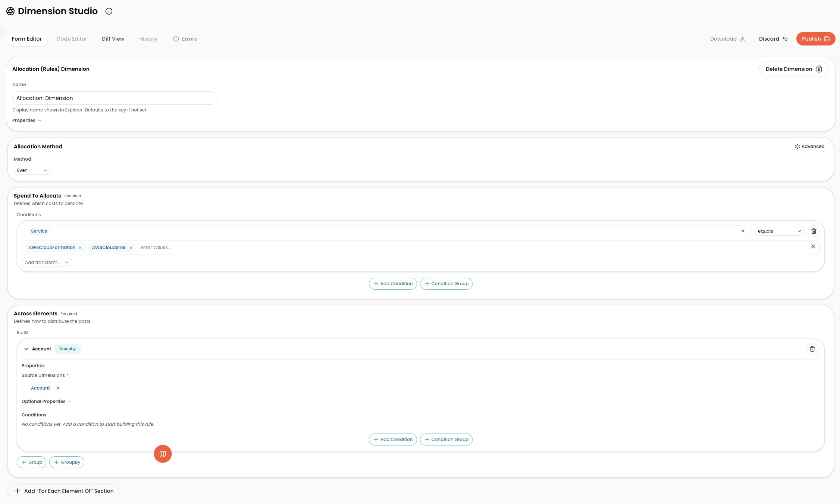
Task: Add a new Group rule
Action: pyautogui.click(x=31, y=462)
